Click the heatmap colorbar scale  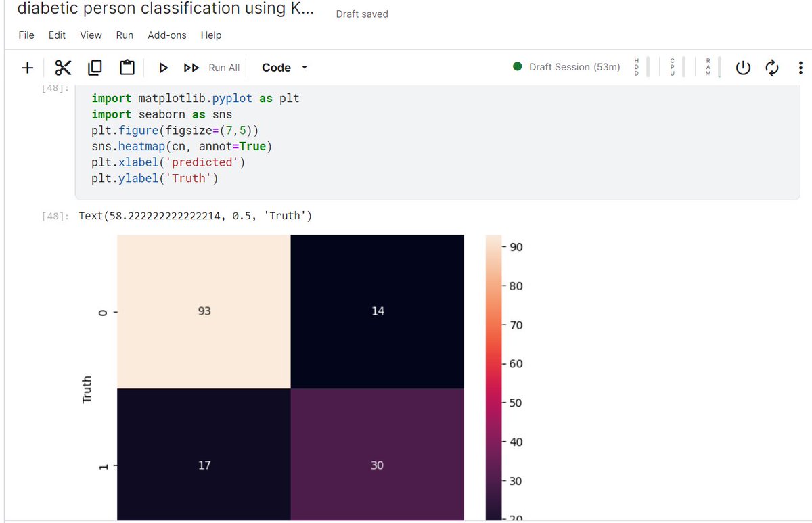(x=493, y=377)
